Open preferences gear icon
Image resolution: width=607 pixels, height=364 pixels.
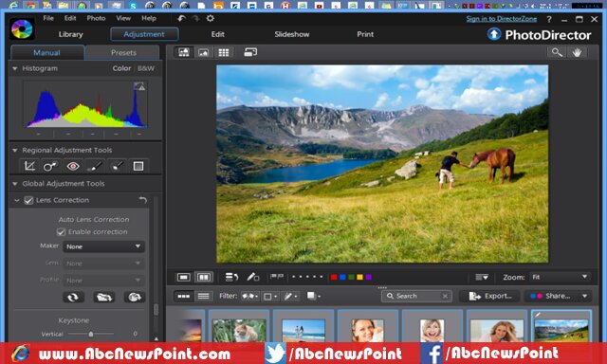(211, 18)
